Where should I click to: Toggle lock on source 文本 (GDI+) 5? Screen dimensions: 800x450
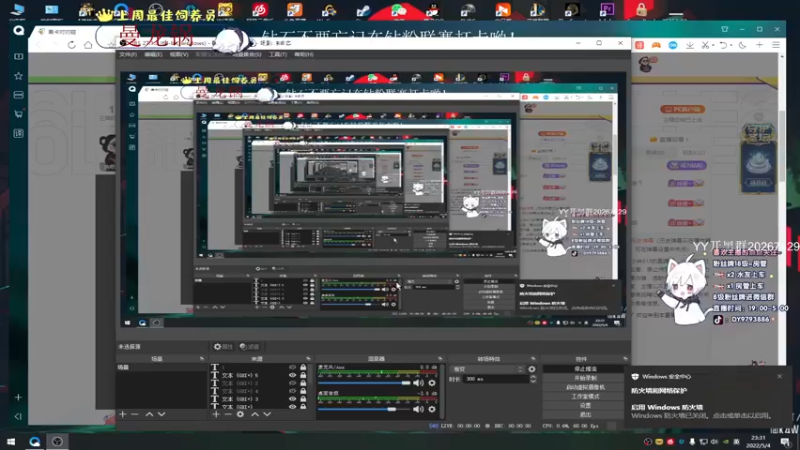click(303, 375)
